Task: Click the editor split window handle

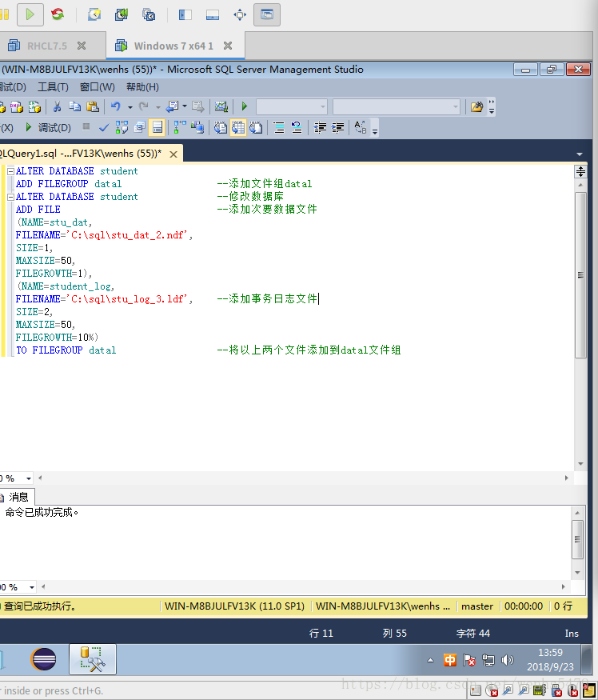Action: tap(580, 171)
